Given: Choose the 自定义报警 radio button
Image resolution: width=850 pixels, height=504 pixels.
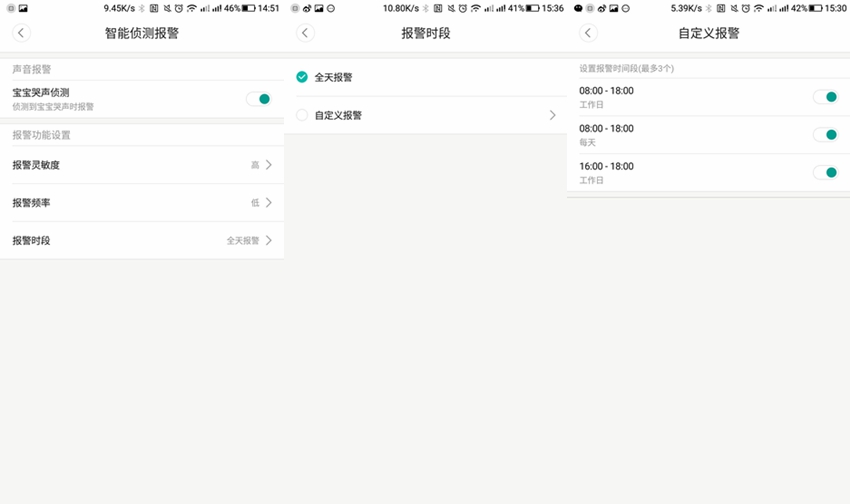Looking at the screenshot, I should (302, 115).
